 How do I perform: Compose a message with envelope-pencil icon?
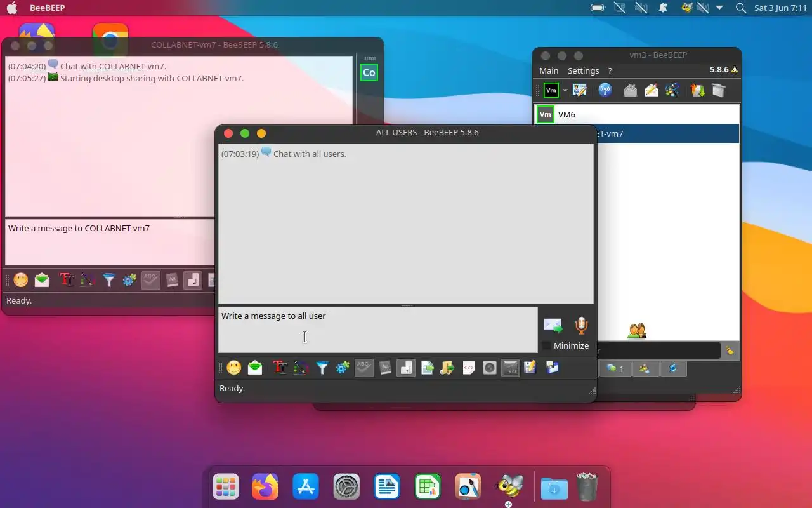coord(652,90)
